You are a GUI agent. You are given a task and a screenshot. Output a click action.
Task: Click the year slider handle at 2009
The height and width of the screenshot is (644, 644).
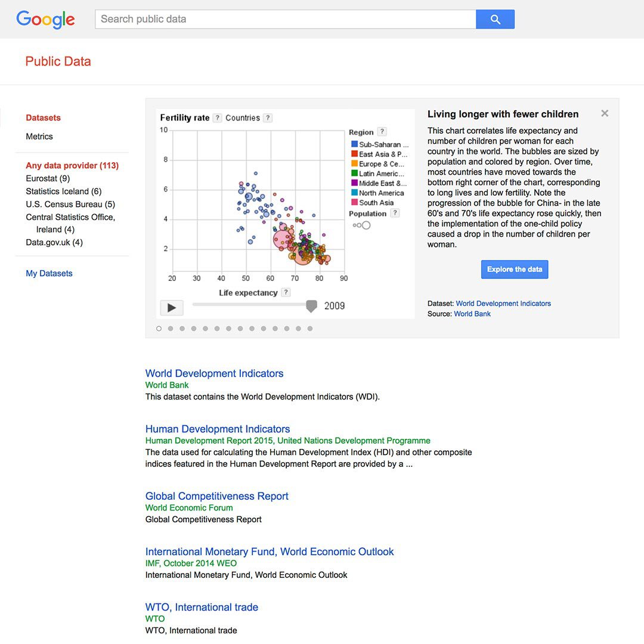coord(312,306)
